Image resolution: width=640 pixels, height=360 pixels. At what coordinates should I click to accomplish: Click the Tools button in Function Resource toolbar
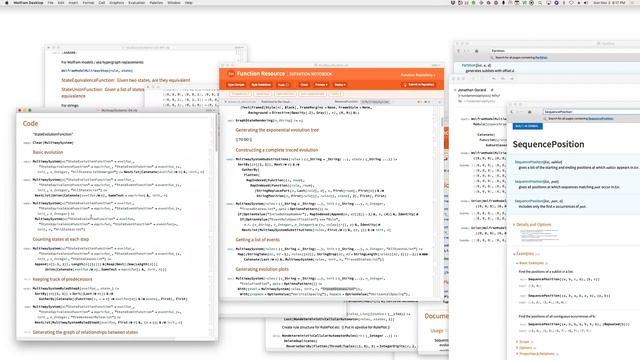coord(283,85)
